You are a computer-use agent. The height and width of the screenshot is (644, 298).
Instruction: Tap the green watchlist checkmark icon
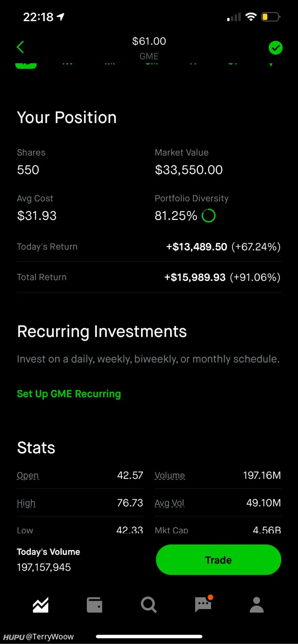[275, 48]
